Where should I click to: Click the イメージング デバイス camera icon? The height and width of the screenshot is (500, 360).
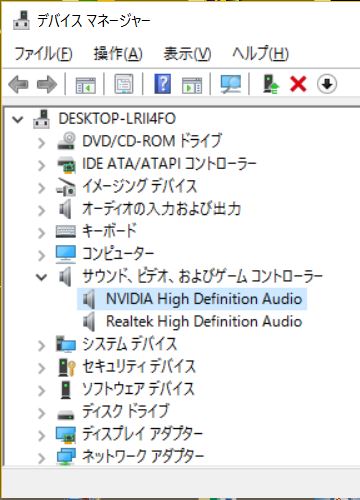coord(66,187)
